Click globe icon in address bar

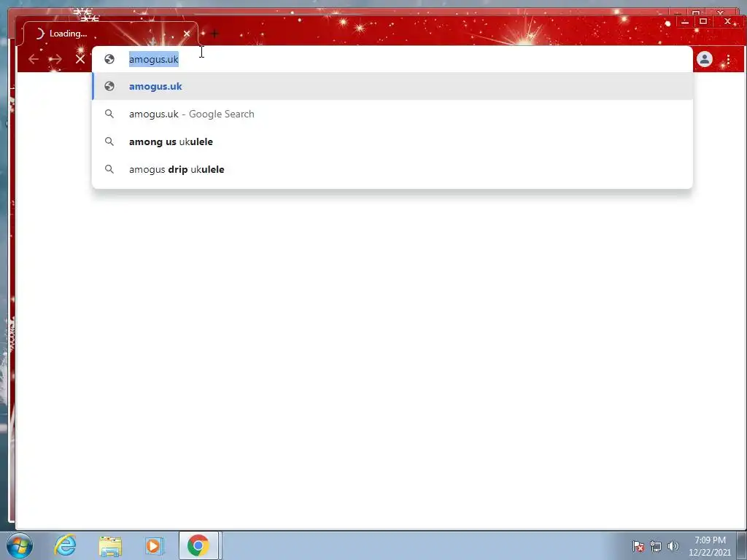pyautogui.click(x=109, y=59)
